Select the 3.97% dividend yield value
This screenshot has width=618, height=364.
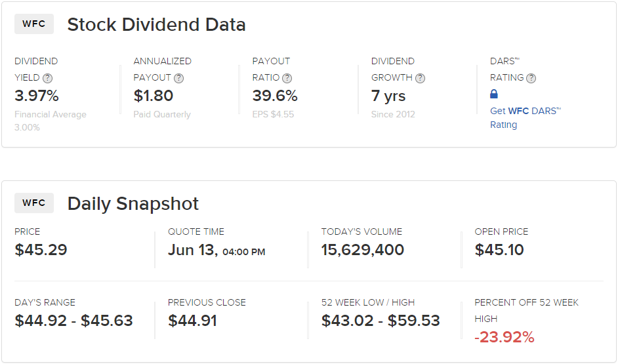[37, 96]
